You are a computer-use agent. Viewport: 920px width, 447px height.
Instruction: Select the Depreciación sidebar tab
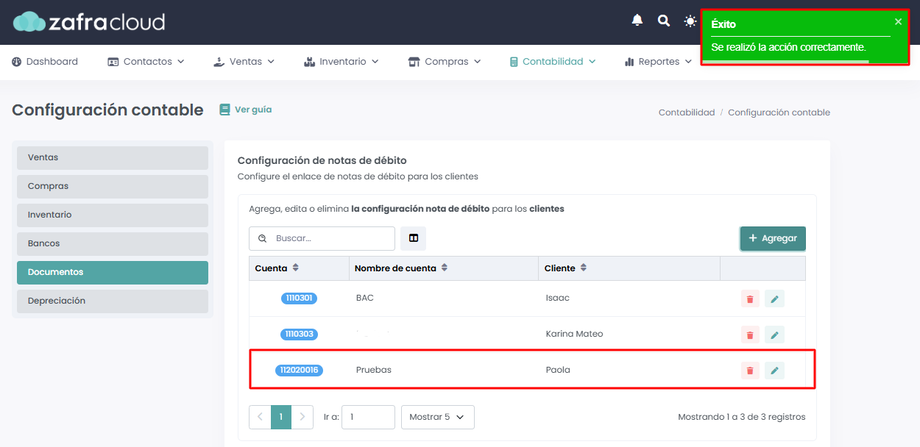click(113, 301)
